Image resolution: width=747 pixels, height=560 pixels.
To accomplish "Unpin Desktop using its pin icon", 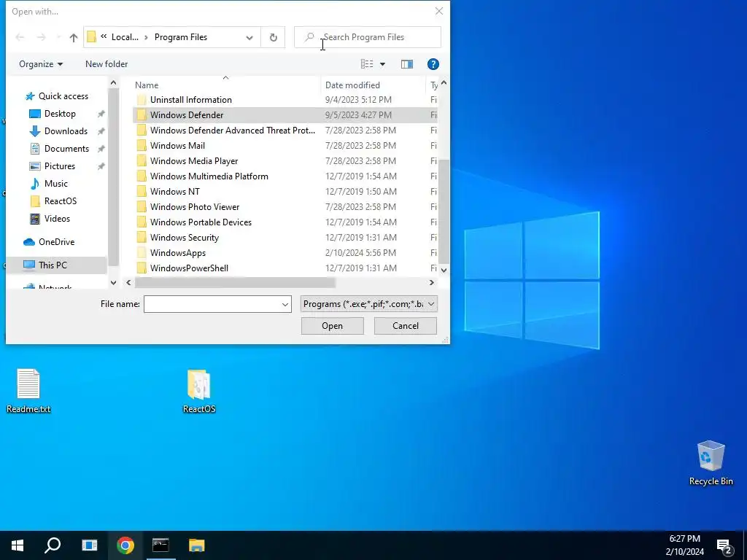I will click(101, 114).
